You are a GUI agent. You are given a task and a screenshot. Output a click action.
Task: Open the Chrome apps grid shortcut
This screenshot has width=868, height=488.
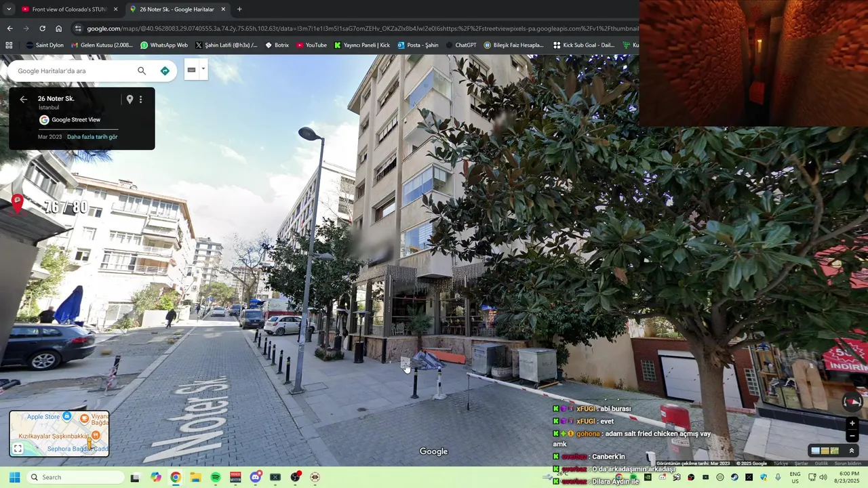pyautogui.click(x=9, y=45)
